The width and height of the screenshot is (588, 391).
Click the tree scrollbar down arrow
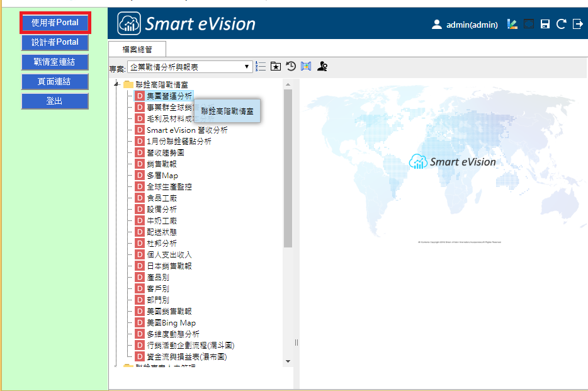click(288, 361)
